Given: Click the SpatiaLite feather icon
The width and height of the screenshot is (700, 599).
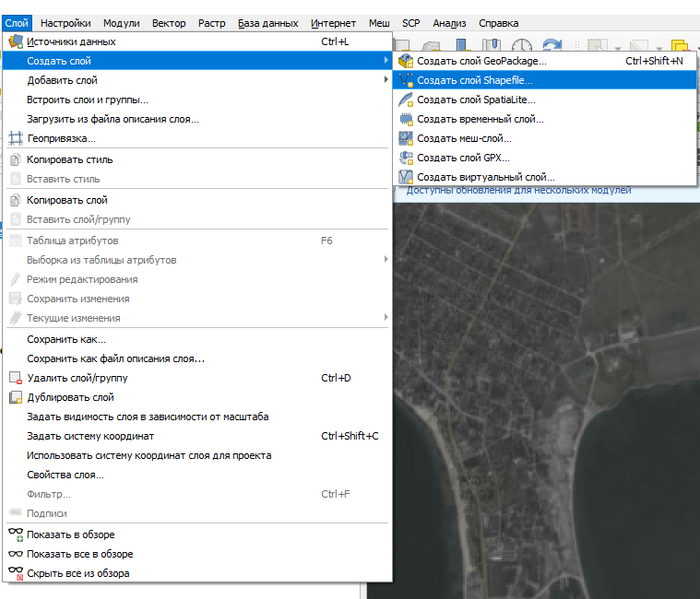Looking at the screenshot, I should [x=406, y=100].
